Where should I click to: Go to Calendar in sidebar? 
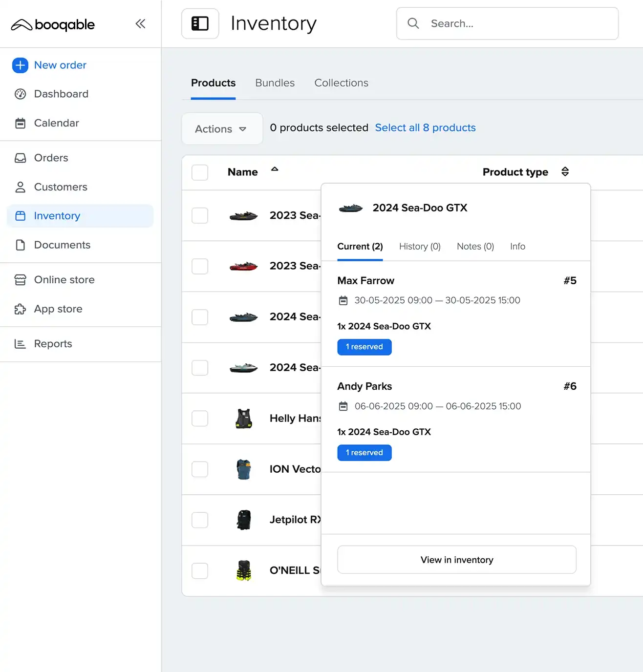point(56,123)
